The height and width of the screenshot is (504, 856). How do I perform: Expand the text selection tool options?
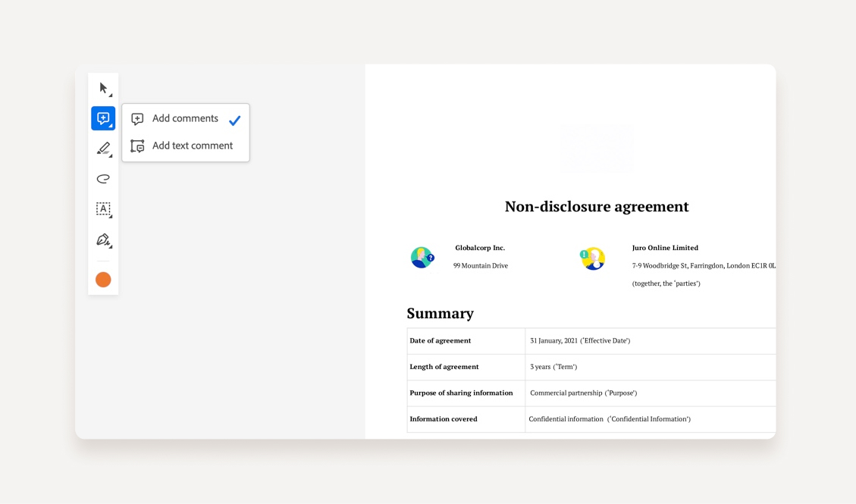tap(109, 215)
